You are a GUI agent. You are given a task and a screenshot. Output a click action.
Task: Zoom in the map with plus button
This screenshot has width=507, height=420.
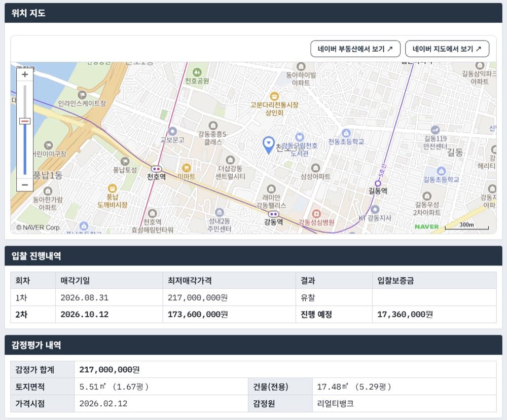24,74
